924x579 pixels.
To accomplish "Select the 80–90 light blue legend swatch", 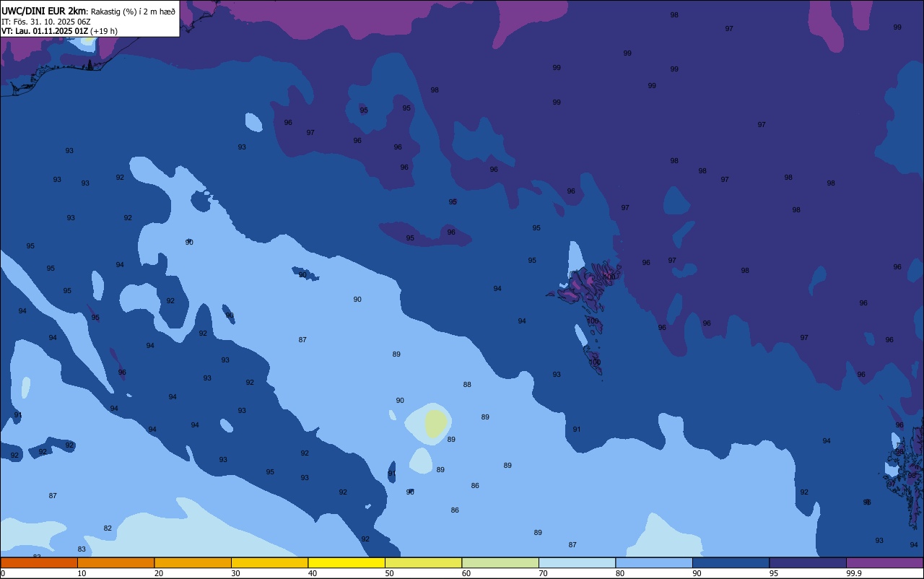I will [x=654, y=562].
